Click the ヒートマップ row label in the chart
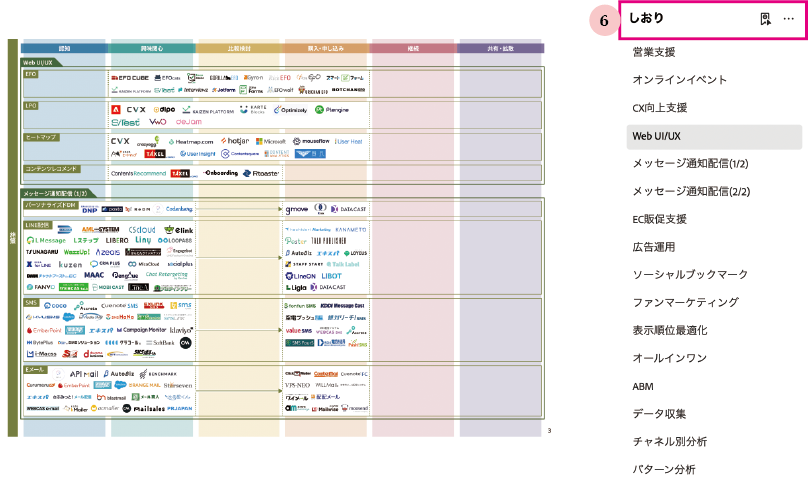Screen dimensions: 811x483 pos(41,138)
